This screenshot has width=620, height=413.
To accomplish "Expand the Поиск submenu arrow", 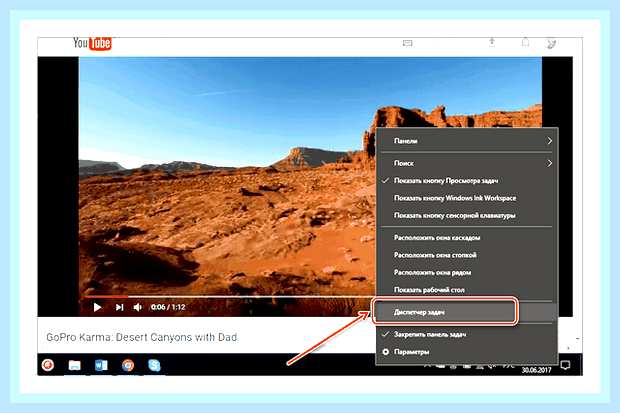I will [550, 163].
